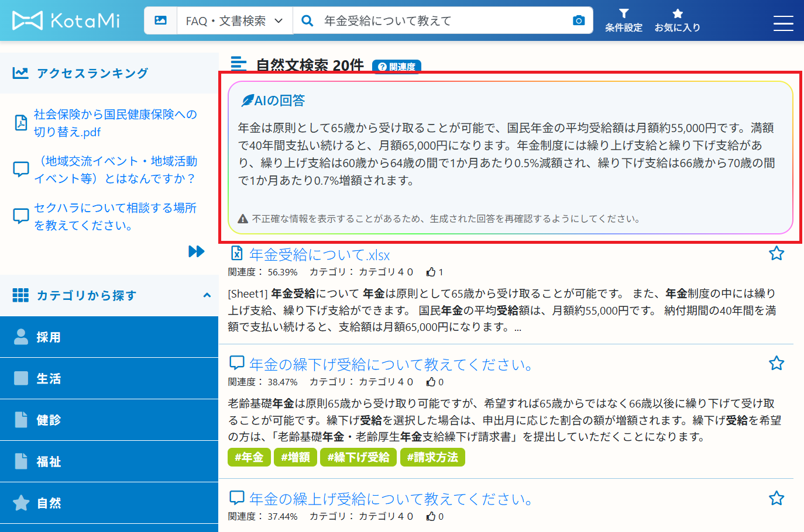
Task: Open 条件設定 filter settings
Action: (x=623, y=20)
